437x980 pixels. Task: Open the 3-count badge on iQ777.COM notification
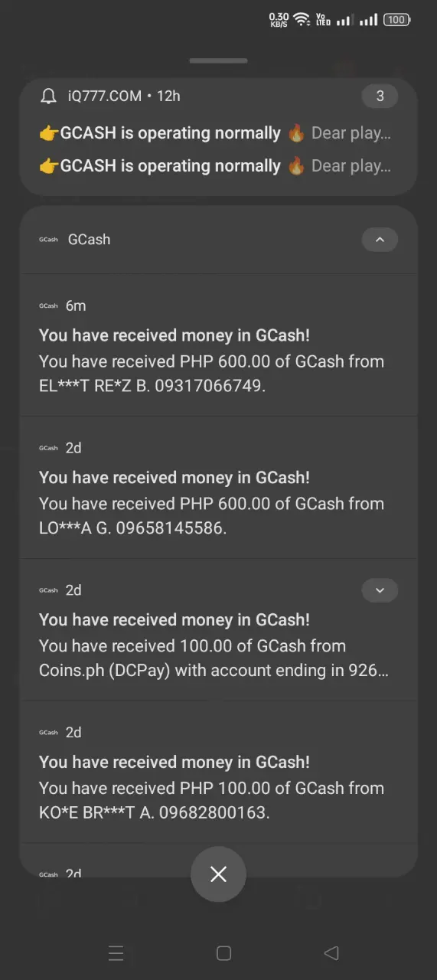pos(380,96)
